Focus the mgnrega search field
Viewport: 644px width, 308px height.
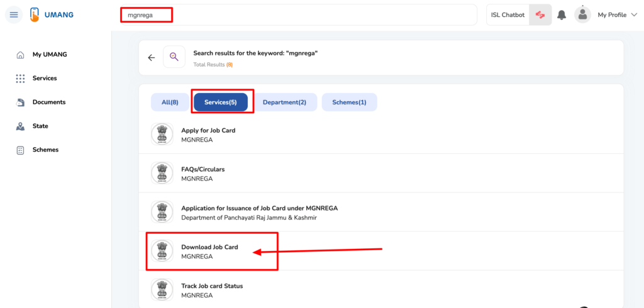[298, 15]
